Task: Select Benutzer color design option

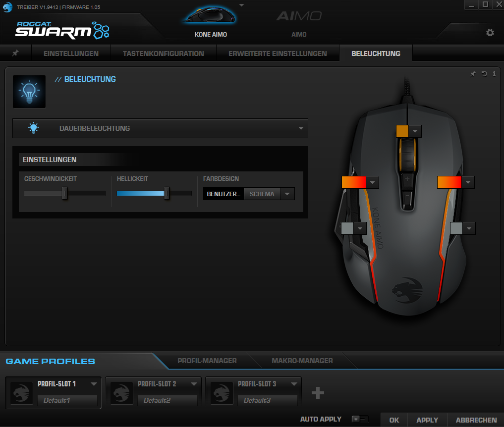Action: [x=224, y=194]
